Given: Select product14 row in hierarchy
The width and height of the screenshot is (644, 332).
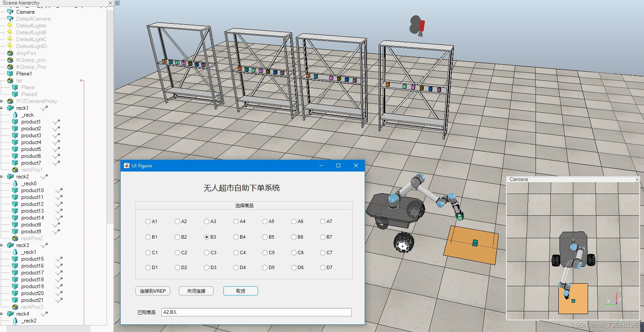Looking at the screenshot, I should tap(32, 218).
